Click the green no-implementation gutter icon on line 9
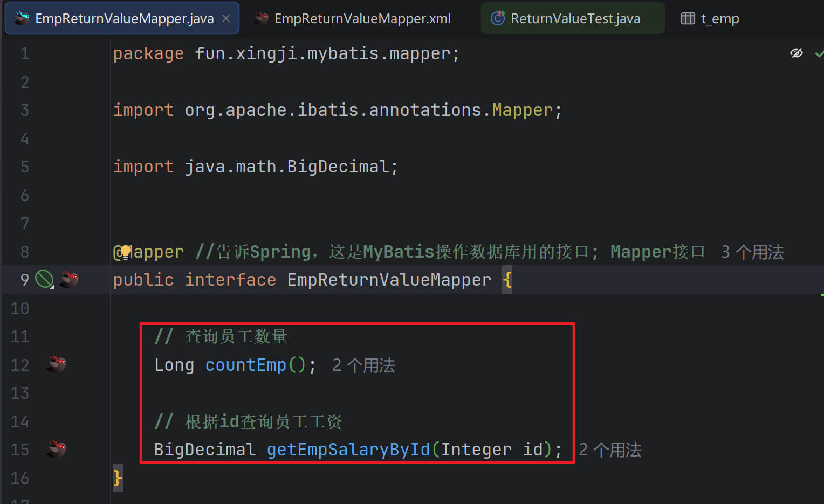Image resolution: width=824 pixels, height=504 pixels. click(44, 279)
